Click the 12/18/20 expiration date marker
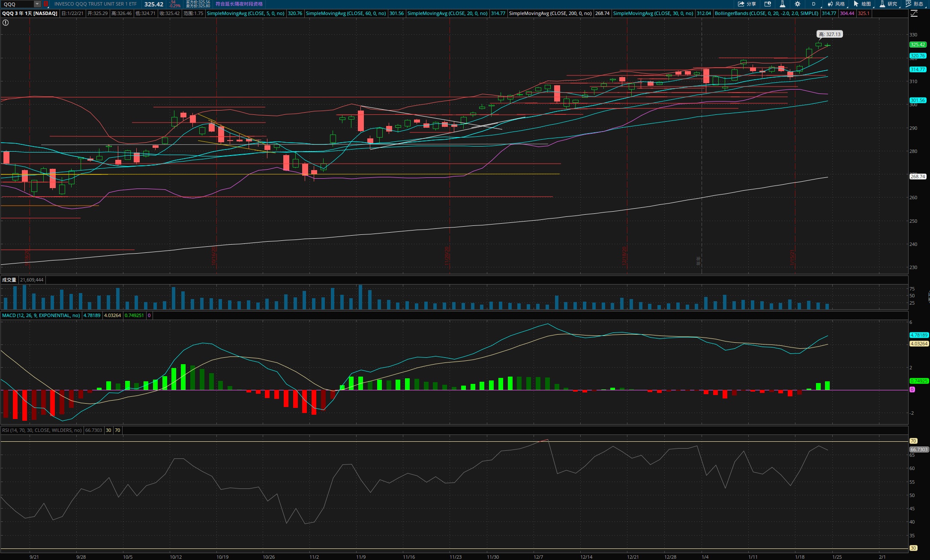The width and height of the screenshot is (930, 560). pos(624,255)
